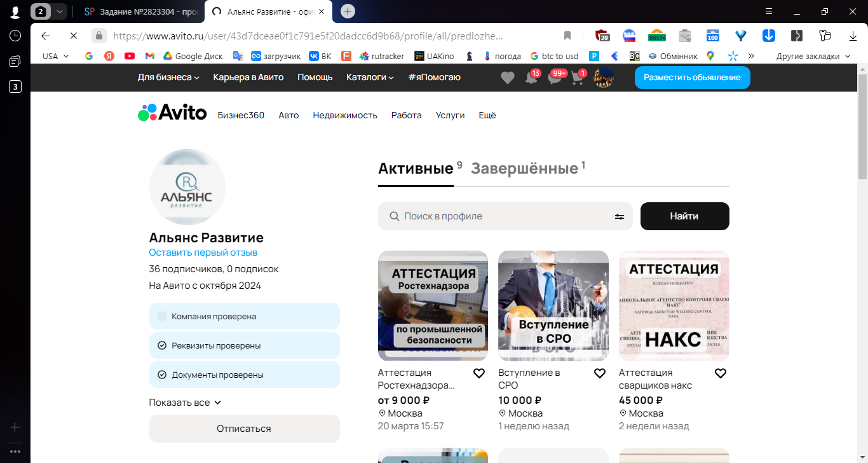Open the Недвижимость category menu item
Screen dimensions: 868x463
point(345,115)
